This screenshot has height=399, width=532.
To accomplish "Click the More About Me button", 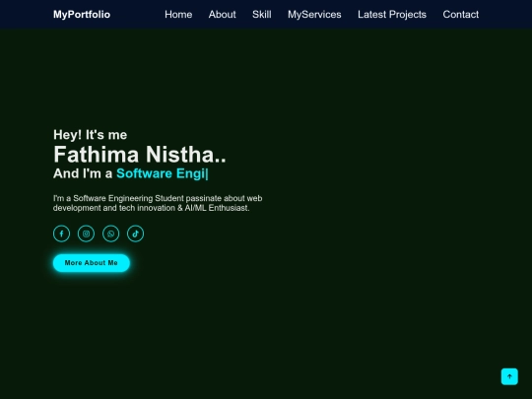I will point(92,263).
